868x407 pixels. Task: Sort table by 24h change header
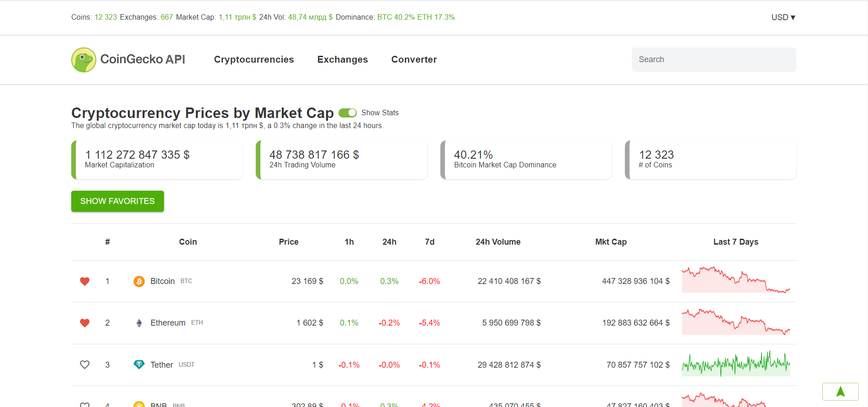[389, 242]
